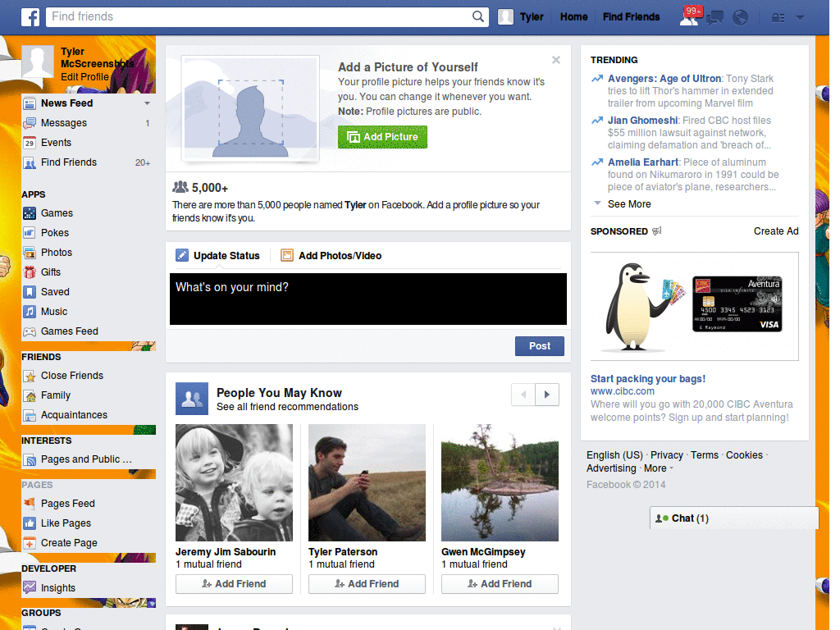Dismiss the Add a Picture card
Image resolution: width=840 pixels, height=630 pixels.
coord(556,60)
